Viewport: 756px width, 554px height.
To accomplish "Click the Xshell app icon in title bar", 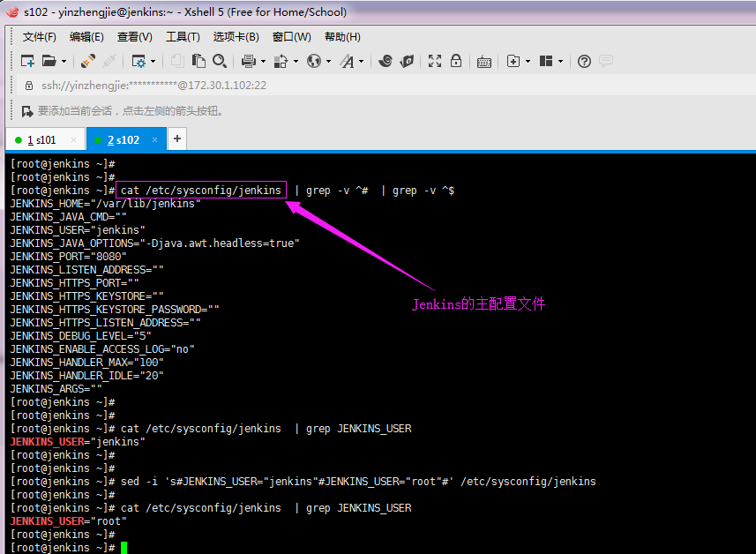I will tap(12, 11).
